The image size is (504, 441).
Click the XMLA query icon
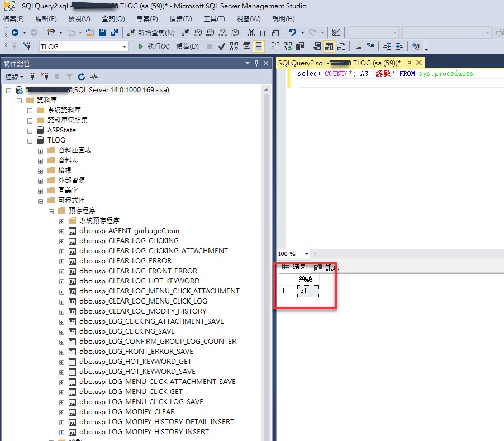(x=222, y=32)
